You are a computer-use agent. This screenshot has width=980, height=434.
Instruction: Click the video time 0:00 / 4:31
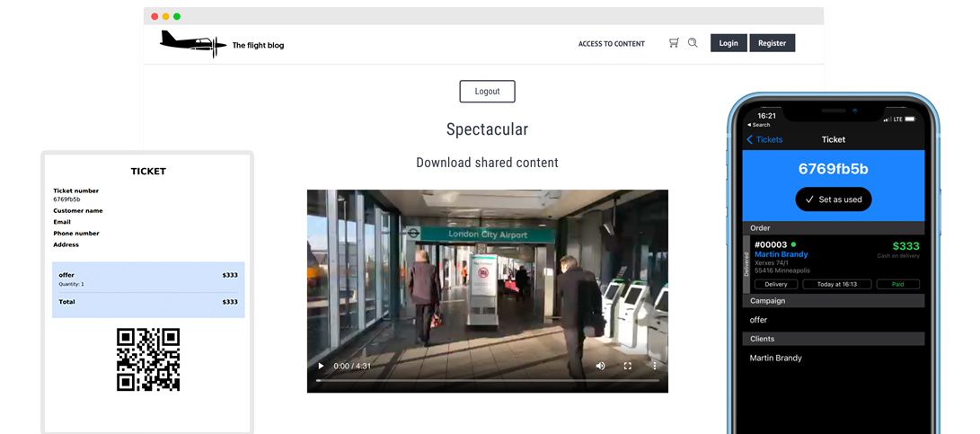click(352, 366)
